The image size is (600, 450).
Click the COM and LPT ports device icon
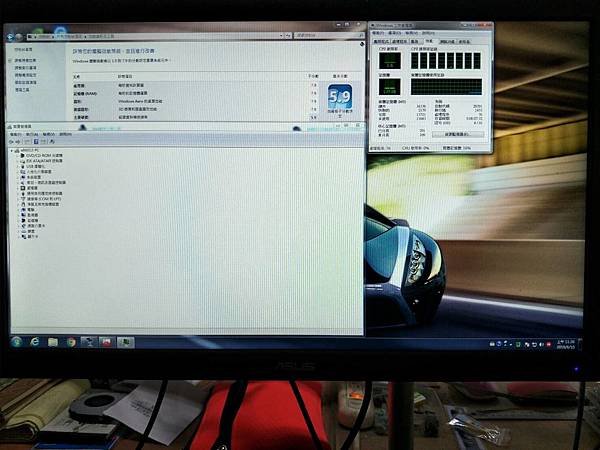pyautogui.click(x=23, y=199)
